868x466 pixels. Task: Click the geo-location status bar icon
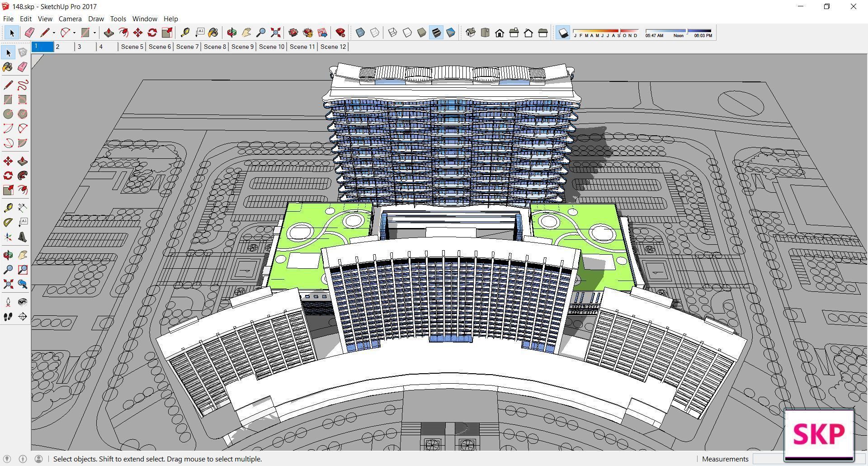pos(7,459)
